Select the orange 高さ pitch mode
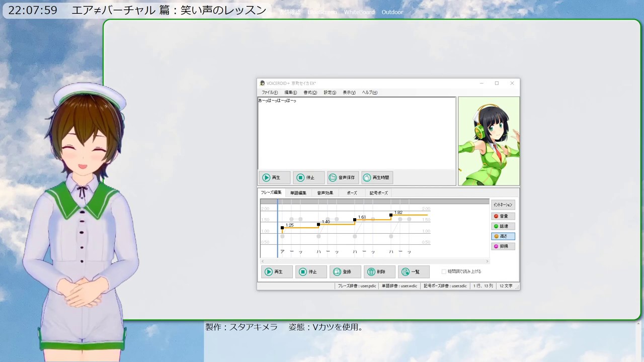 click(x=503, y=236)
